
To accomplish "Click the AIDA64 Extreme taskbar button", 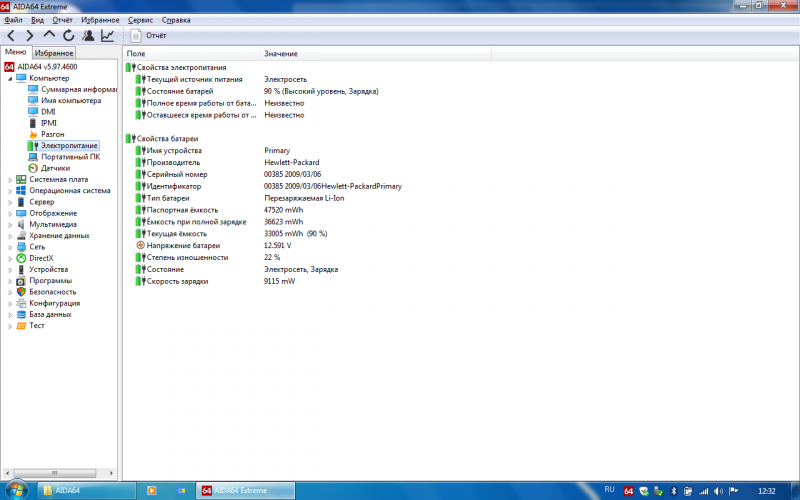I will click(x=245, y=490).
